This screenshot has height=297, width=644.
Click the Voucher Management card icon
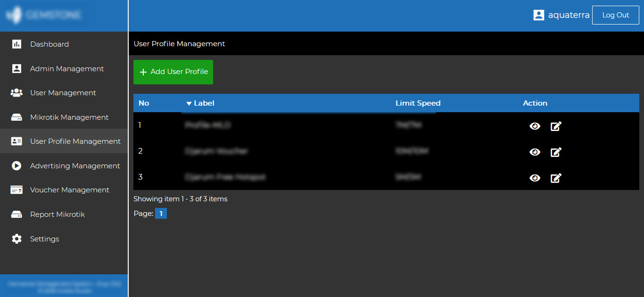(x=17, y=190)
